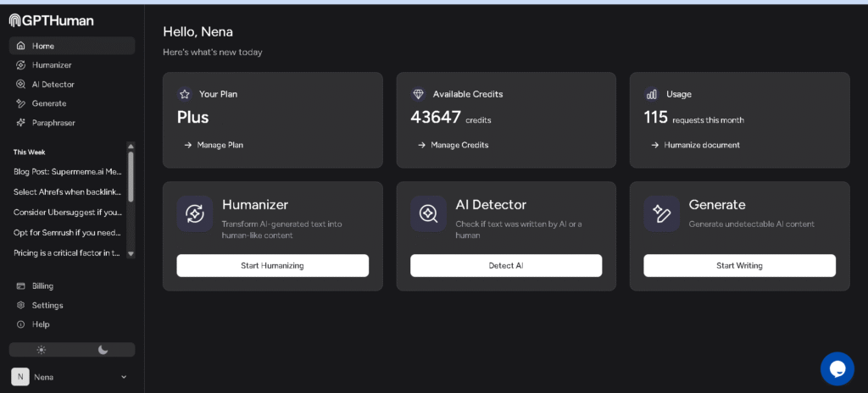Click the Generate pen icon
Image resolution: width=868 pixels, height=393 pixels.
661,213
